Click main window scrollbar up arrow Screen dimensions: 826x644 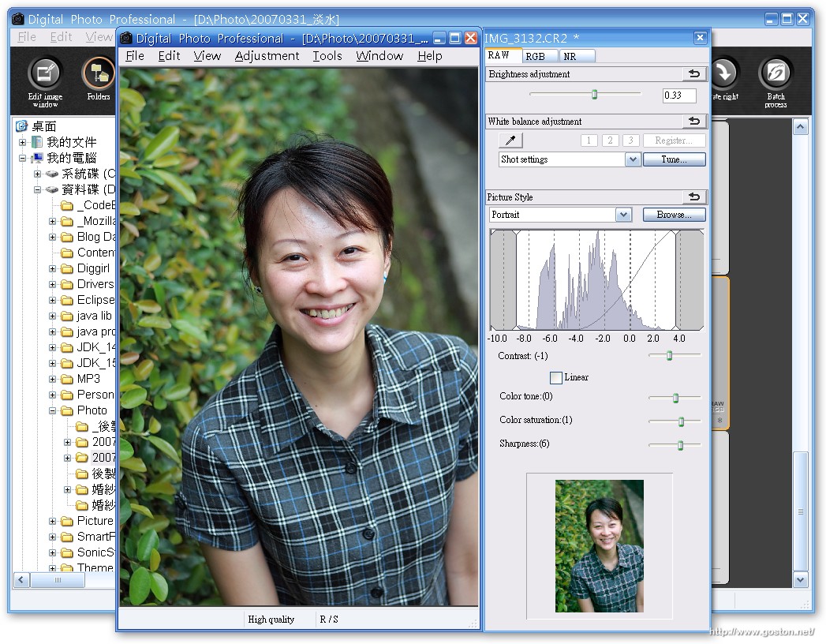(x=800, y=127)
